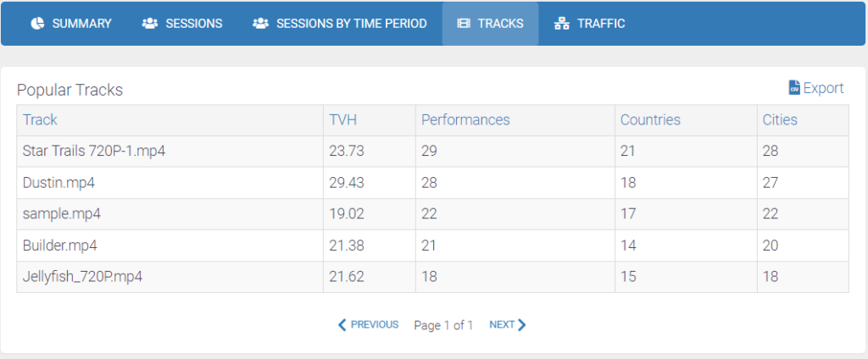
Task: Select the Jellyfish_720P.mp4 track row
Action: (x=82, y=277)
